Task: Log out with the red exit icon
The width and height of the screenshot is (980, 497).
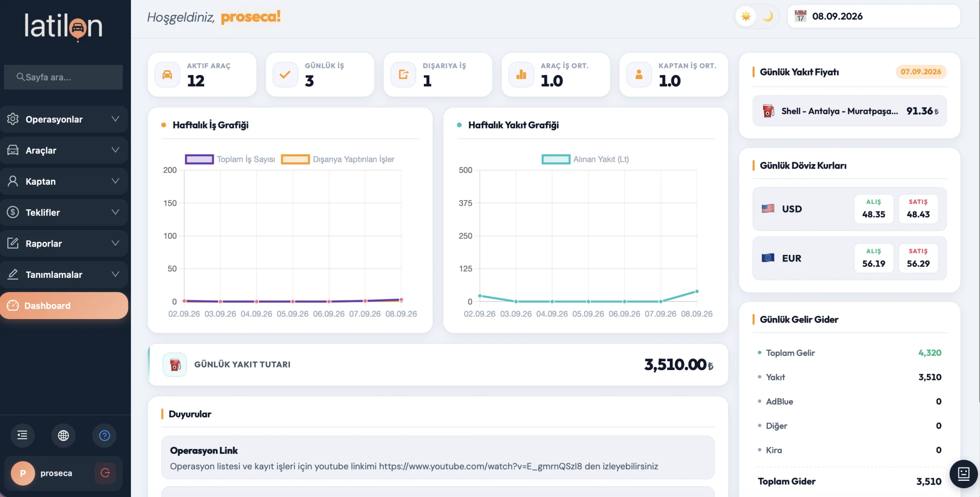Action: [105, 473]
